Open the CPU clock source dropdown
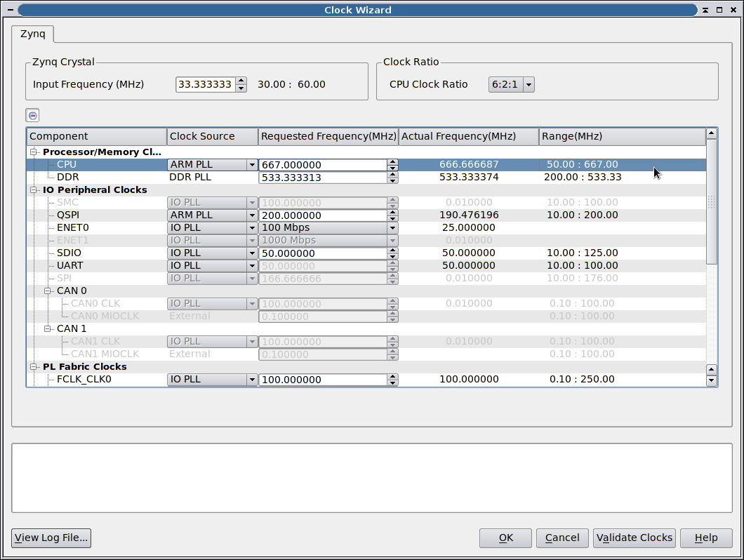The height and width of the screenshot is (560, 744). click(x=251, y=165)
